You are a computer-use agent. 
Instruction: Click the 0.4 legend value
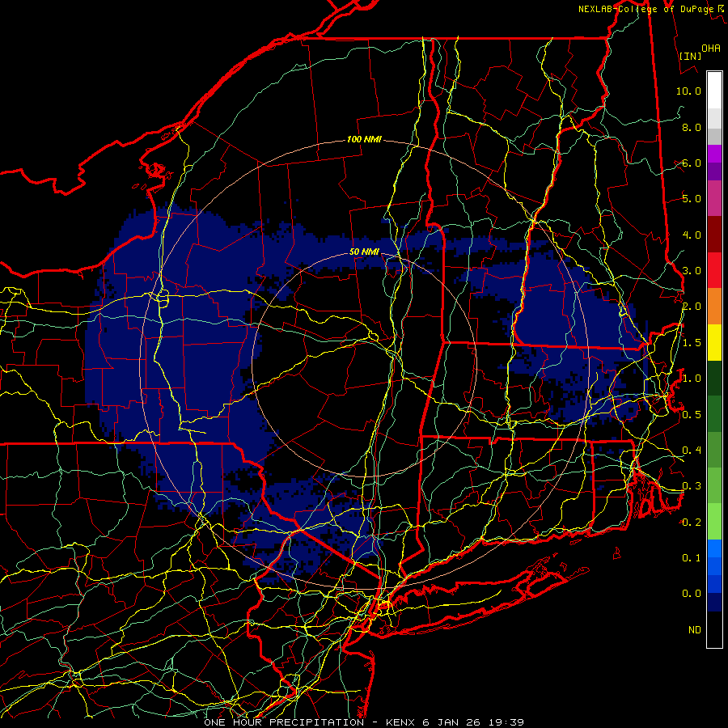(692, 451)
